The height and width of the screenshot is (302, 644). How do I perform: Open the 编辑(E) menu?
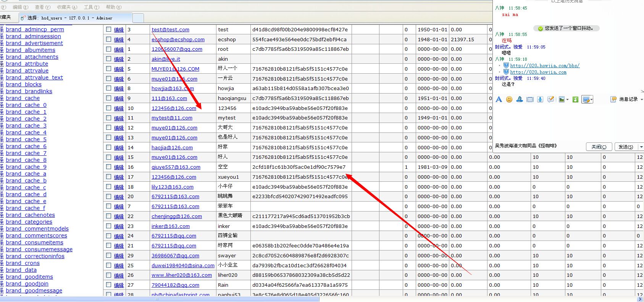click(x=21, y=7)
